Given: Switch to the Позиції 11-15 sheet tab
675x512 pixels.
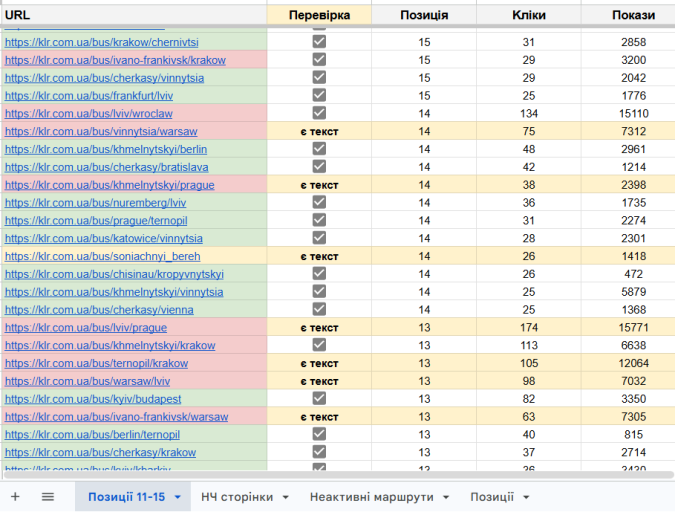Looking at the screenshot, I should tap(127, 497).
